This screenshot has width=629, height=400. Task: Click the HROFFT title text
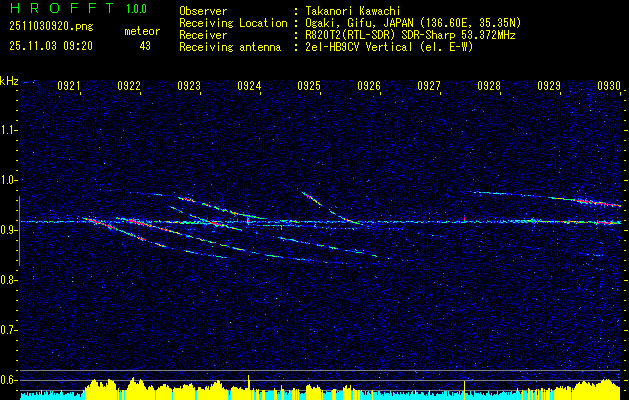[x=62, y=8]
